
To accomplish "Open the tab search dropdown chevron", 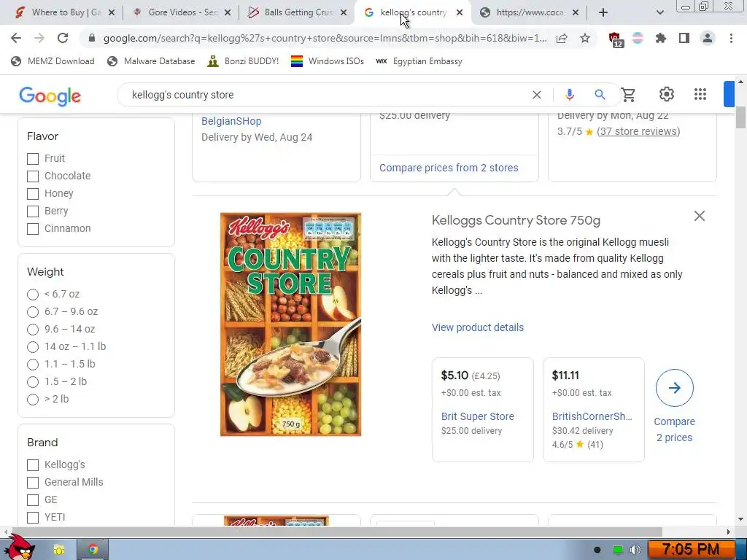I will (x=659, y=12).
